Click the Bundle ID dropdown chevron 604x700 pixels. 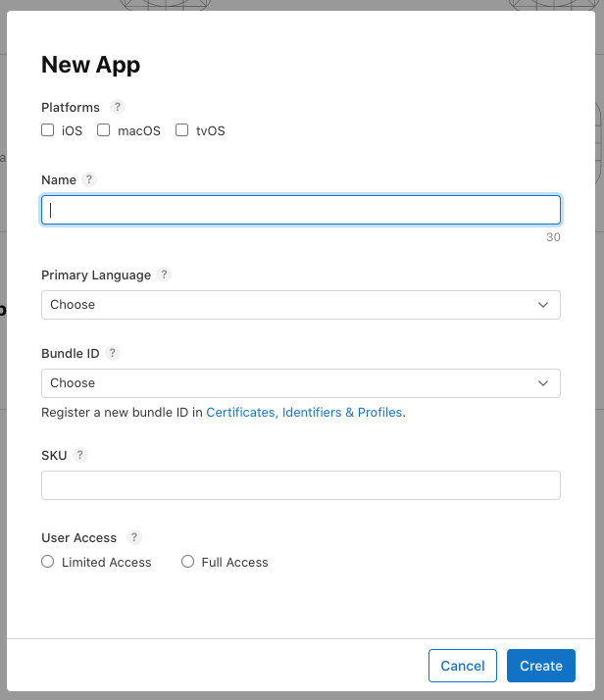tap(543, 383)
